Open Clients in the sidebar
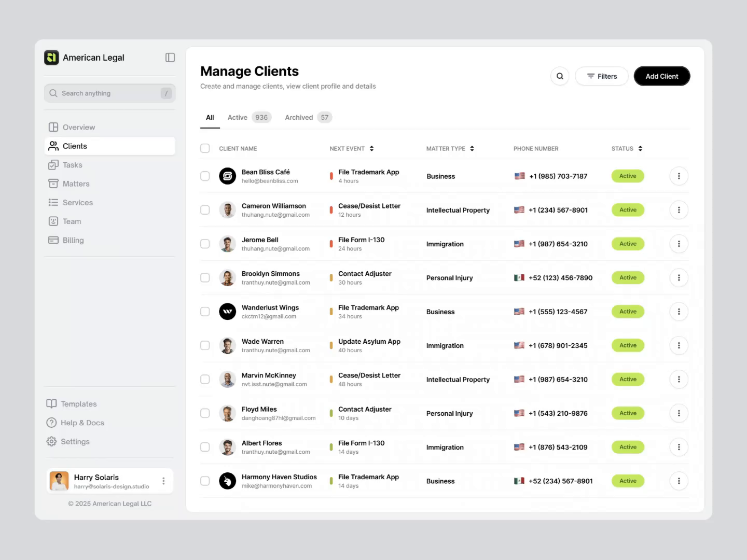The height and width of the screenshot is (560, 747). coord(109,146)
